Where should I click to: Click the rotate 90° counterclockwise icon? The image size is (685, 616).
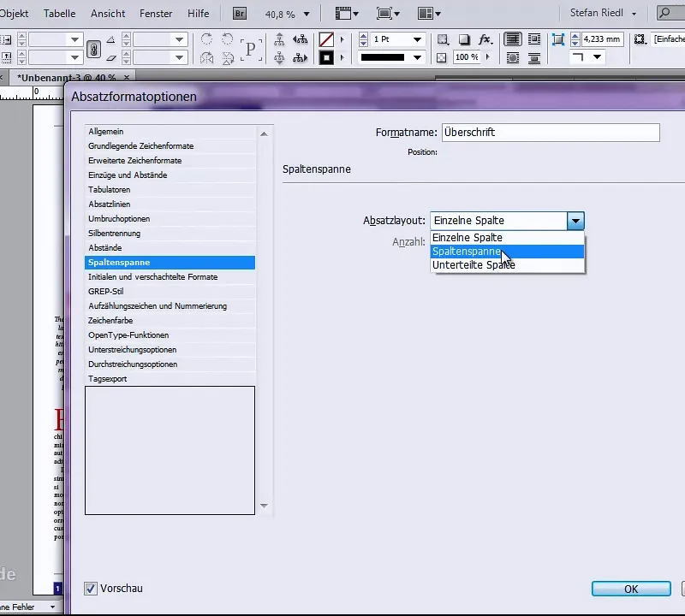227,39
